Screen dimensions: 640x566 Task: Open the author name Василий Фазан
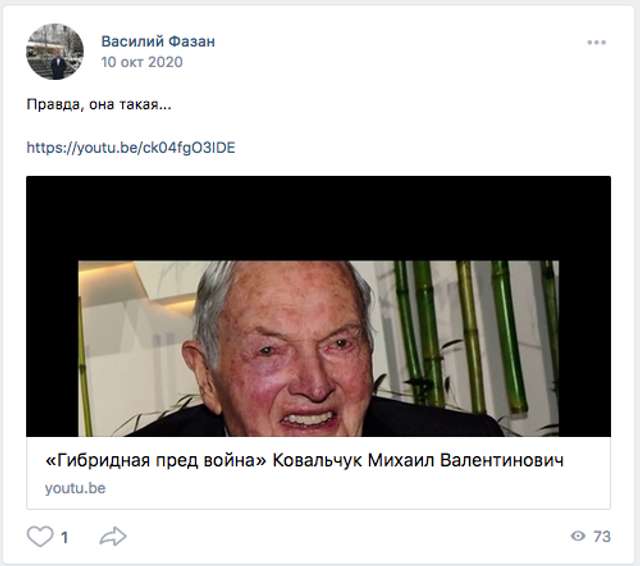(158, 41)
